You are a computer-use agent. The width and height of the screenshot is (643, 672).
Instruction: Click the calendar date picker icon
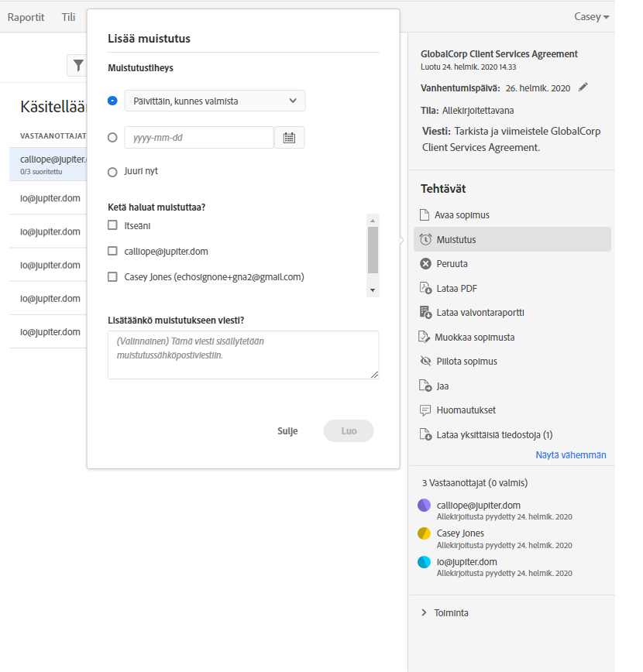[x=289, y=138]
